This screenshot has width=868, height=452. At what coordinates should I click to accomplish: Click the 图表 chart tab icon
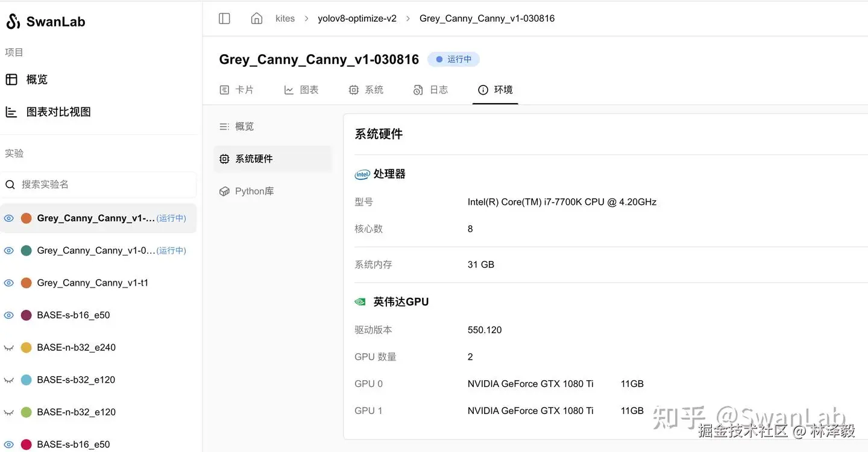289,90
